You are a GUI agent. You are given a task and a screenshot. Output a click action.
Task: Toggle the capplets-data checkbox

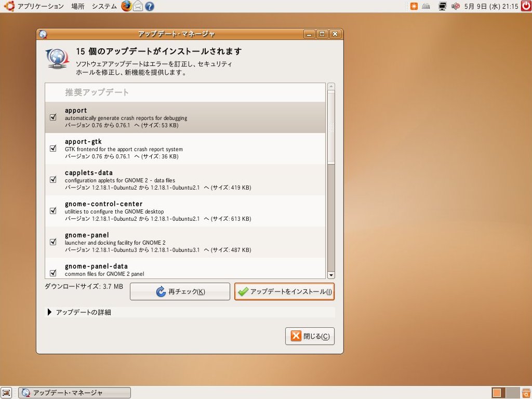pos(54,179)
